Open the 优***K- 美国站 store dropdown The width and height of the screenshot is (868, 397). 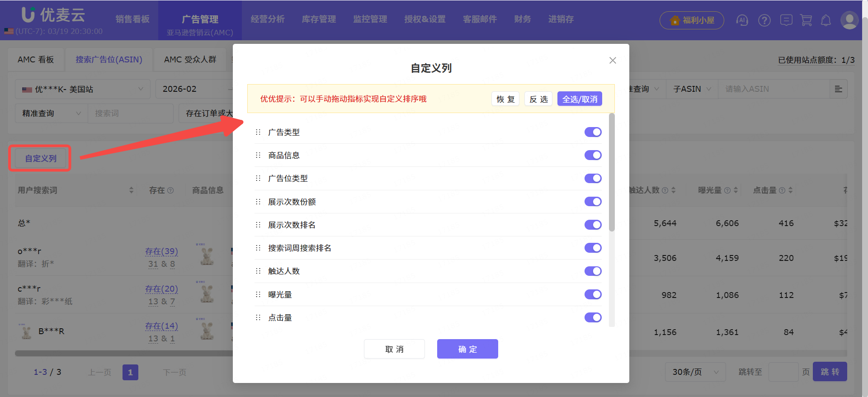[x=82, y=89]
